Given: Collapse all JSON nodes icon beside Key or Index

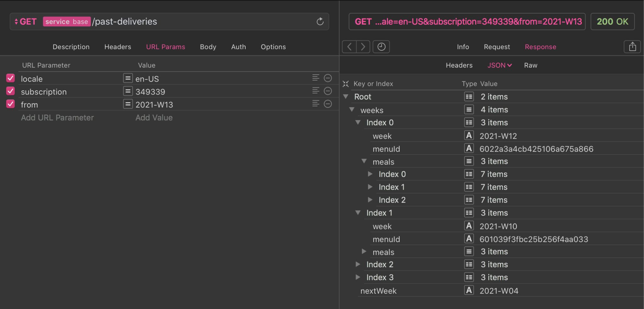Looking at the screenshot, I should pos(346,84).
